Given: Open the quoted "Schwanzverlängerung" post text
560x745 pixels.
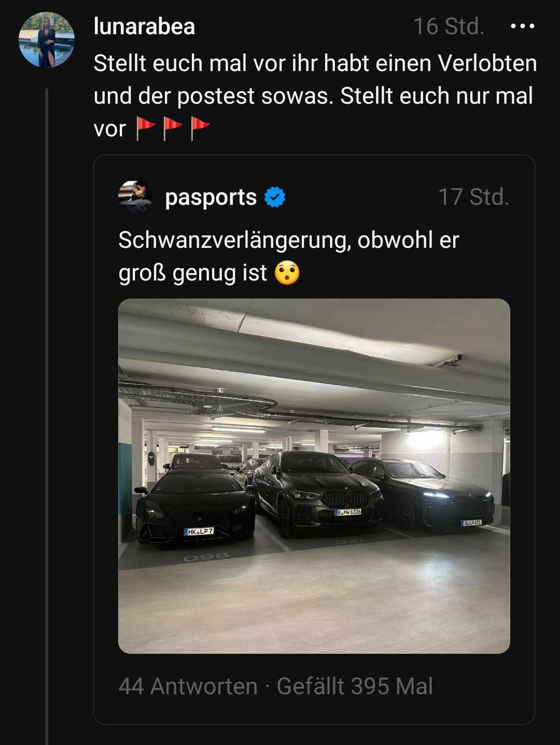Looking at the screenshot, I should point(288,256).
